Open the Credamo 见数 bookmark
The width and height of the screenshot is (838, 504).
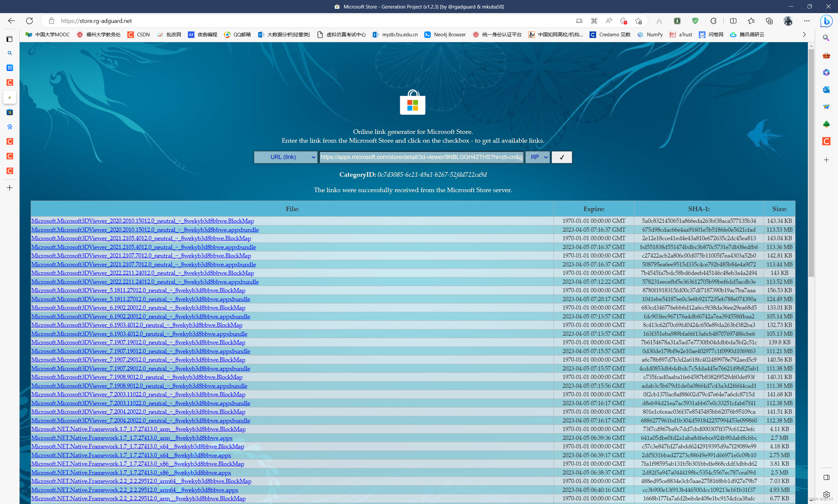click(610, 34)
